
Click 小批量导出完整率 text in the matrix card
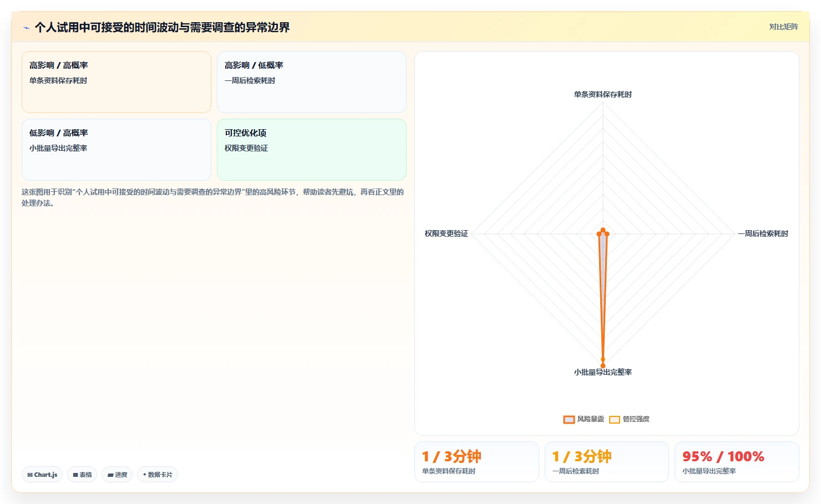click(x=58, y=148)
